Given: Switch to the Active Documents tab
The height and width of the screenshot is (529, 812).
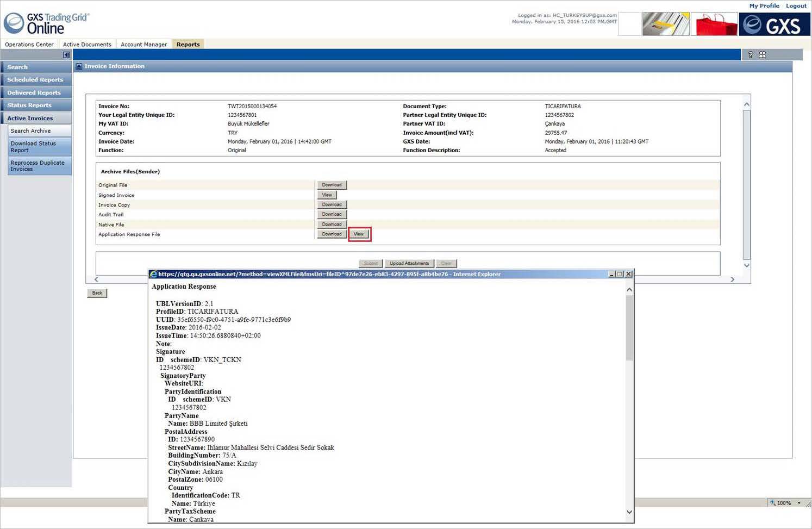Looking at the screenshot, I should click(87, 45).
